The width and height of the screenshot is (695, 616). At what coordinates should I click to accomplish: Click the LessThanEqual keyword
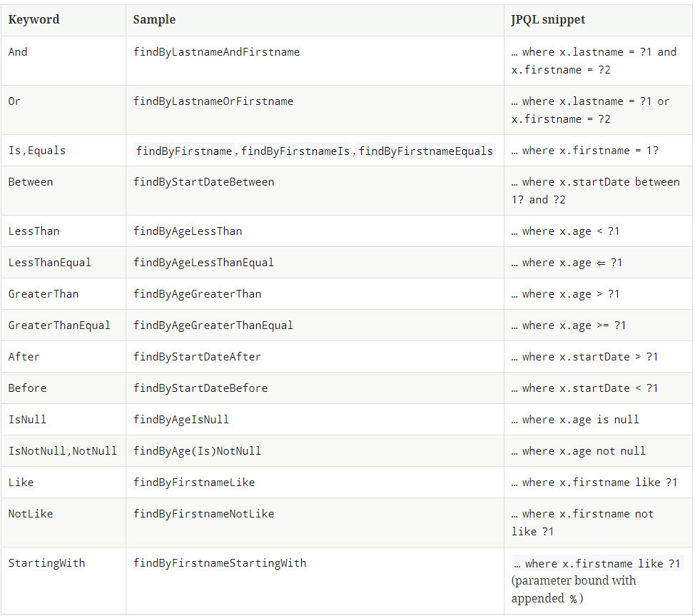click(x=50, y=263)
